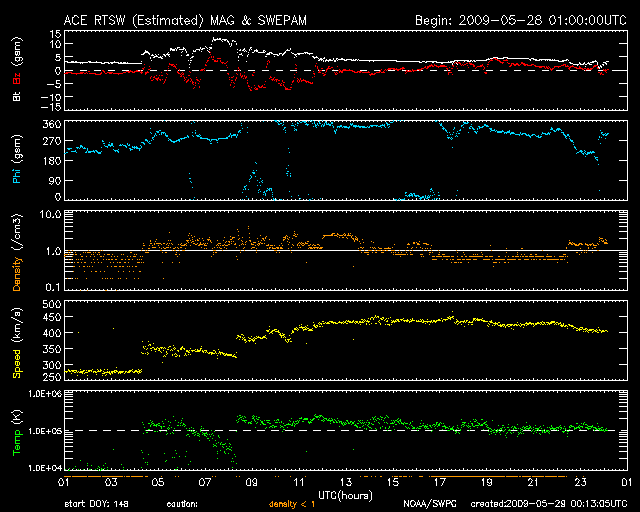This screenshot has width=640, height=512.
Task: Click hour 07 tick label on time axis
Action: point(202,482)
